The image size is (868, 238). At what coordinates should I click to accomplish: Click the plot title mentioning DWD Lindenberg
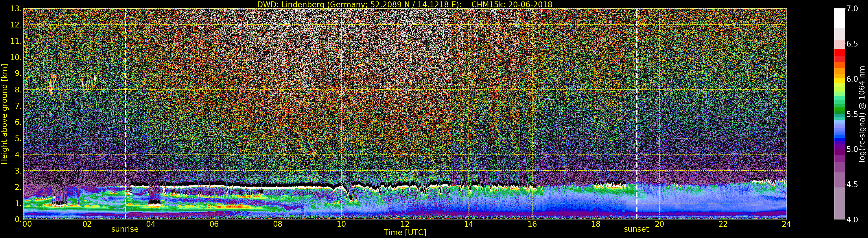[405, 4]
